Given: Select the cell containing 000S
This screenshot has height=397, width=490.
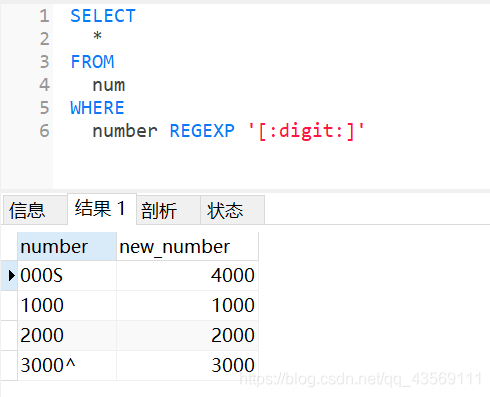Looking at the screenshot, I should click(67, 275).
